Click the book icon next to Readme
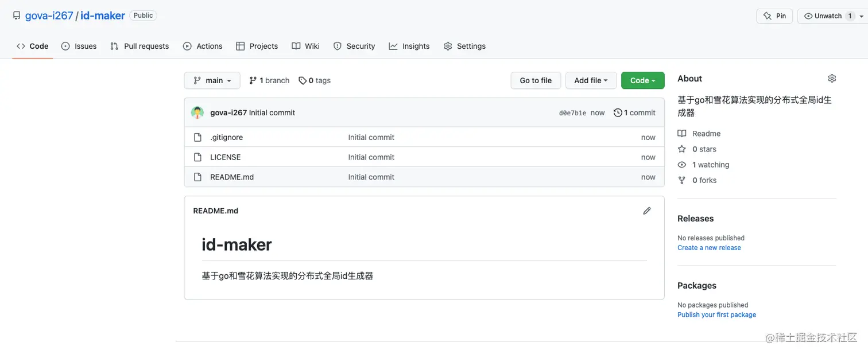Screen dimensions: 868x354 682,134
